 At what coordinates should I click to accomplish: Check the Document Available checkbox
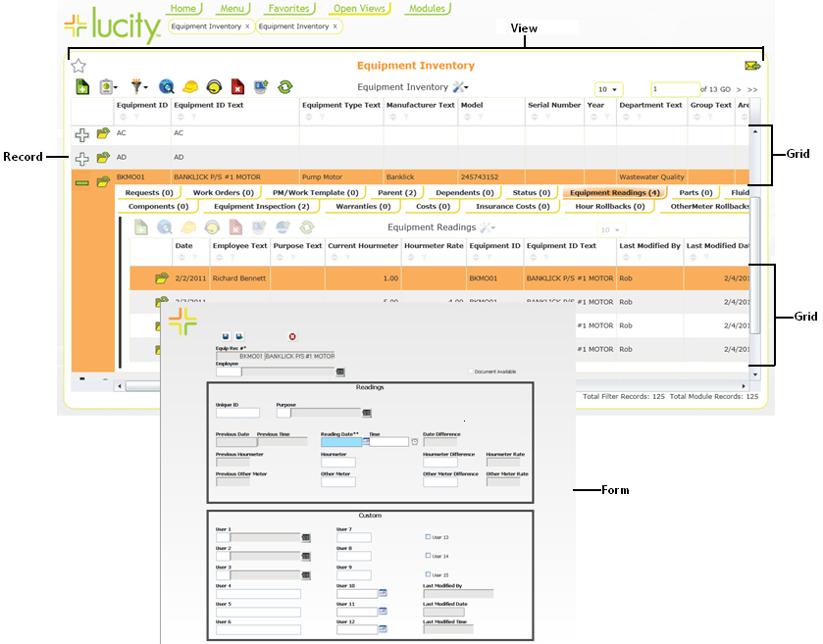471,372
